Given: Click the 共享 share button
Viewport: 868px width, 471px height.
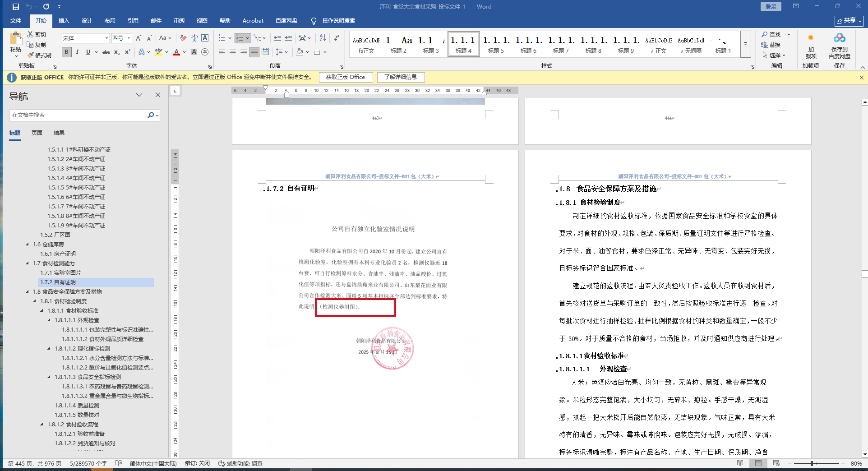Looking at the screenshot, I should (849, 21).
